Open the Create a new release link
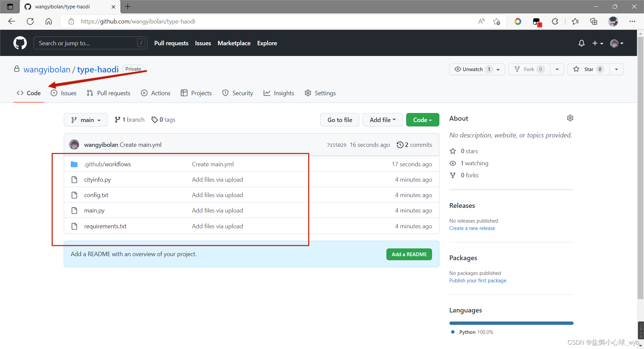 (x=472, y=228)
